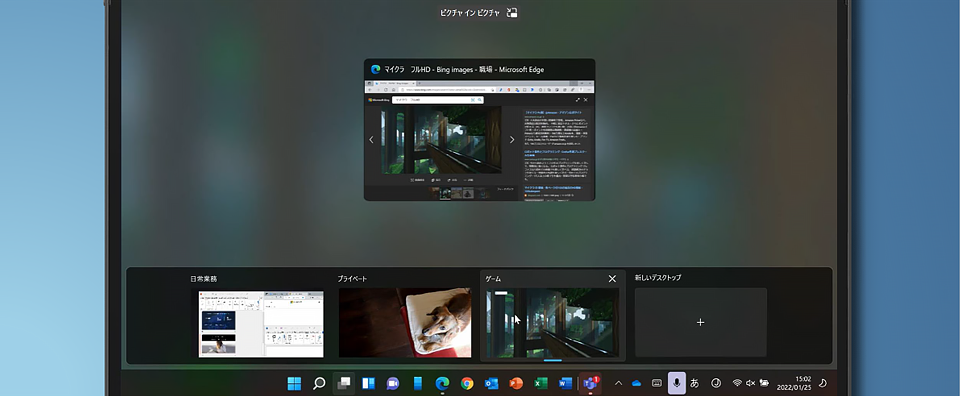The width and height of the screenshot is (960, 396).
Task: Open Outlook from the taskbar
Action: (x=492, y=384)
